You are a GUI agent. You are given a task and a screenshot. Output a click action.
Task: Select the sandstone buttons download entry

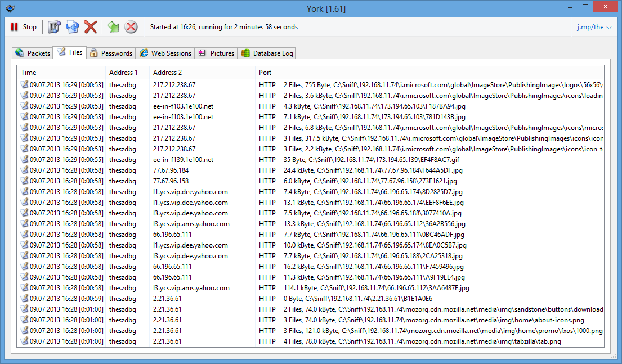click(311, 309)
